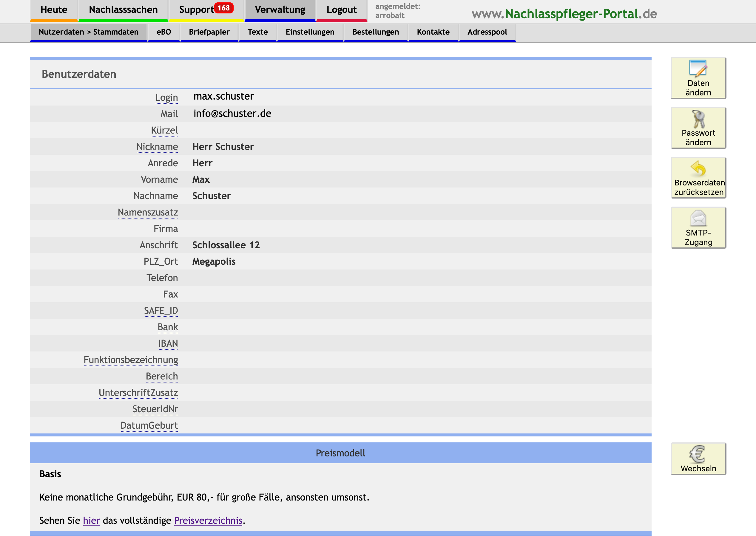Open the Heute main tab
This screenshot has height=536, width=756.
(x=54, y=10)
